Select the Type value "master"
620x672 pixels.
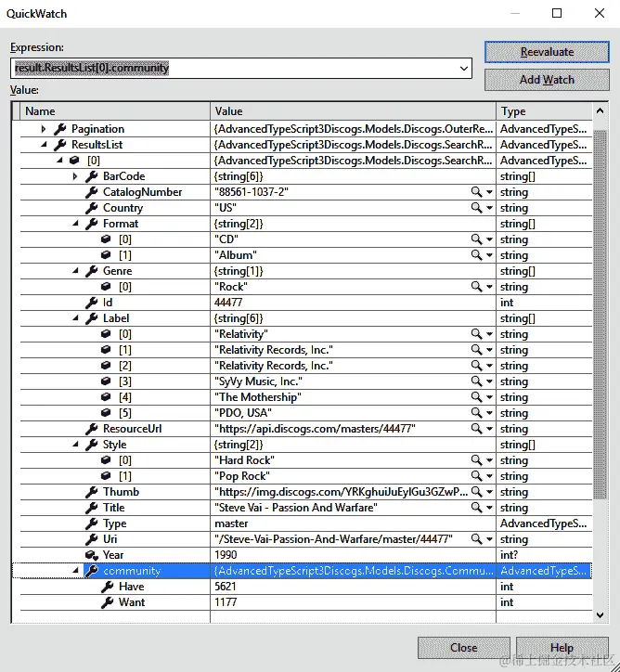[x=231, y=523]
